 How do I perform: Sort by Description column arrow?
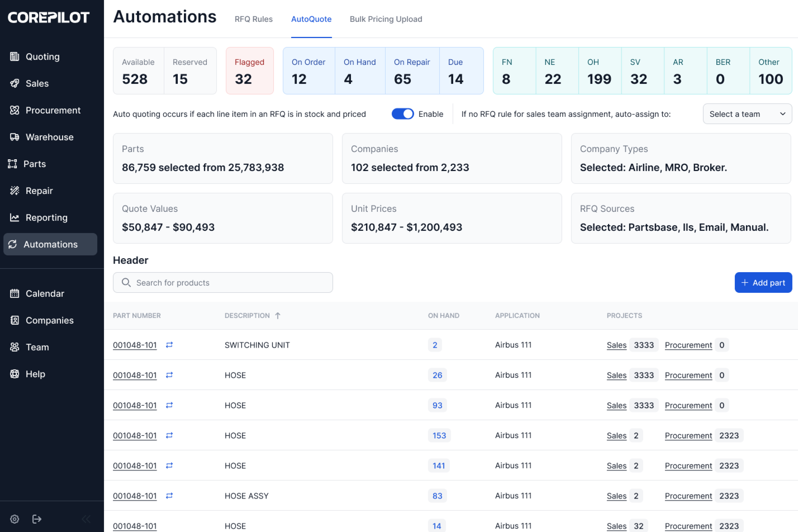click(277, 315)
